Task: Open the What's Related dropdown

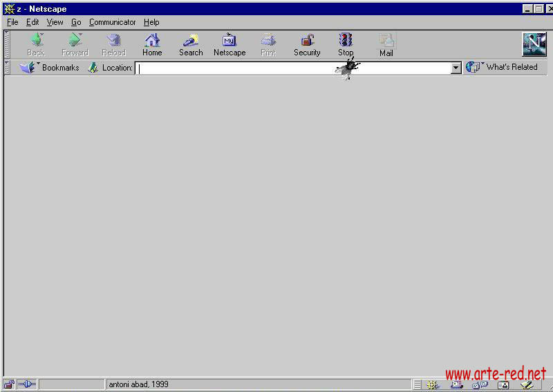Action: point(503,67)
